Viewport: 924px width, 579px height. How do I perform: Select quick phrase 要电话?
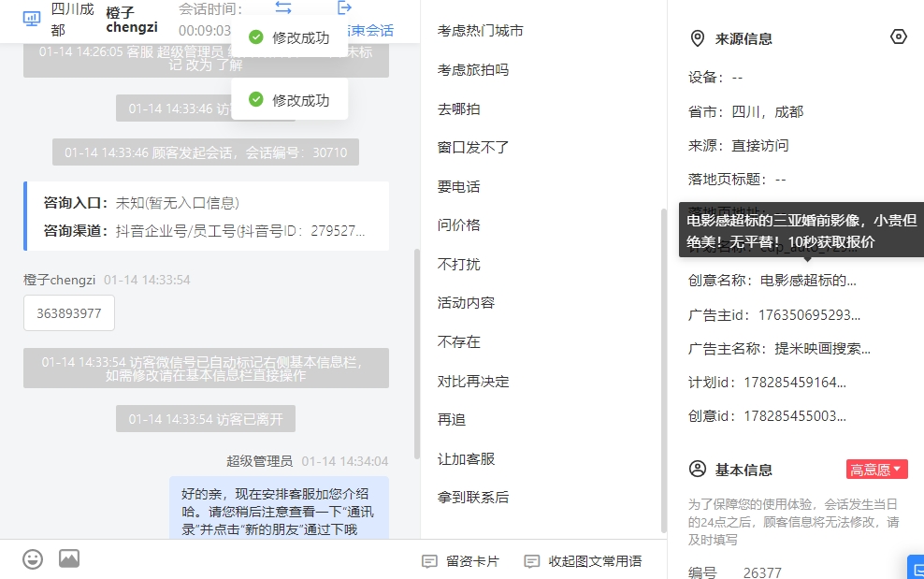pyautogui.click(x=458, y=187)
